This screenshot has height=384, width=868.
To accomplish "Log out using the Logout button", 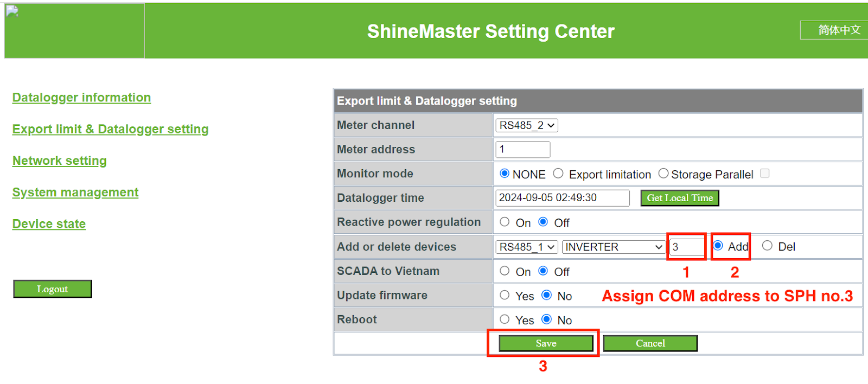I will [53, 289].
